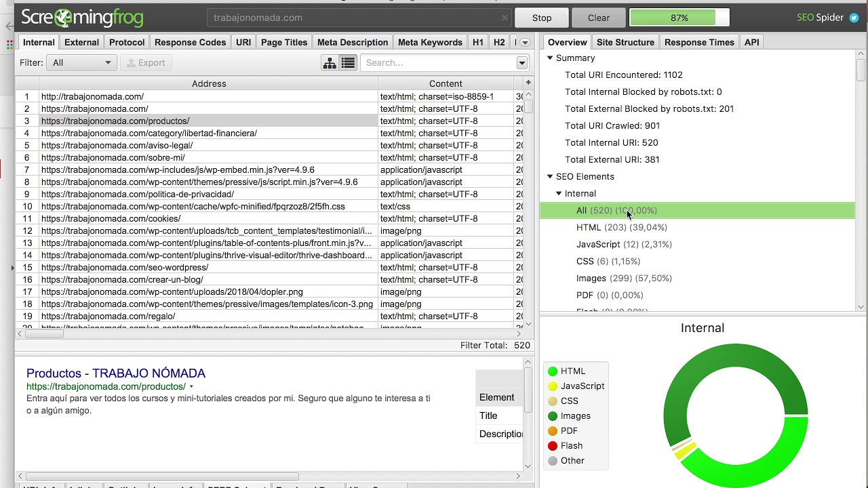Open the External tab
This screenshot has width=868, height=488.
tap(81, 42)
